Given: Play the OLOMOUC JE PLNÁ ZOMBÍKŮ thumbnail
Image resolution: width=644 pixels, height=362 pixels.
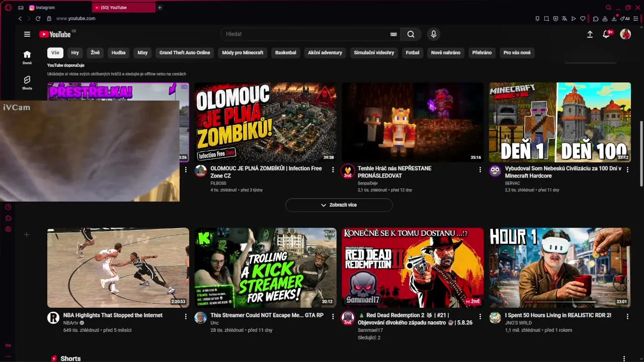Looking at the screenshot, I should 266,122.
